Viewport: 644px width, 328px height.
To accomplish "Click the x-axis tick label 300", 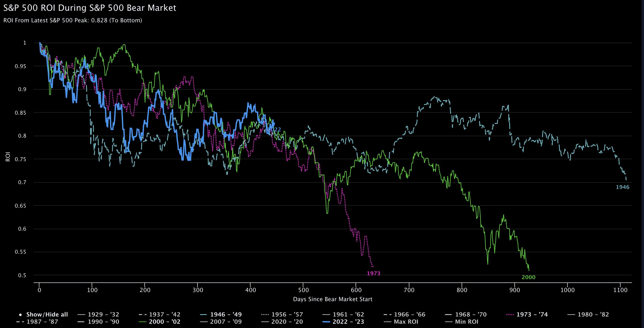I will 197,291.
